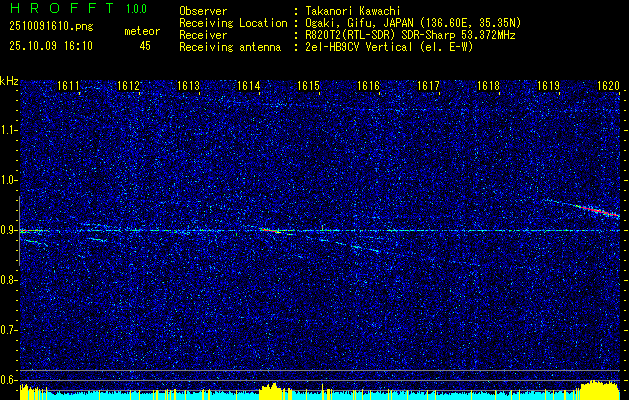Click the HROFFT title text
629x400 pixels.
63,8
